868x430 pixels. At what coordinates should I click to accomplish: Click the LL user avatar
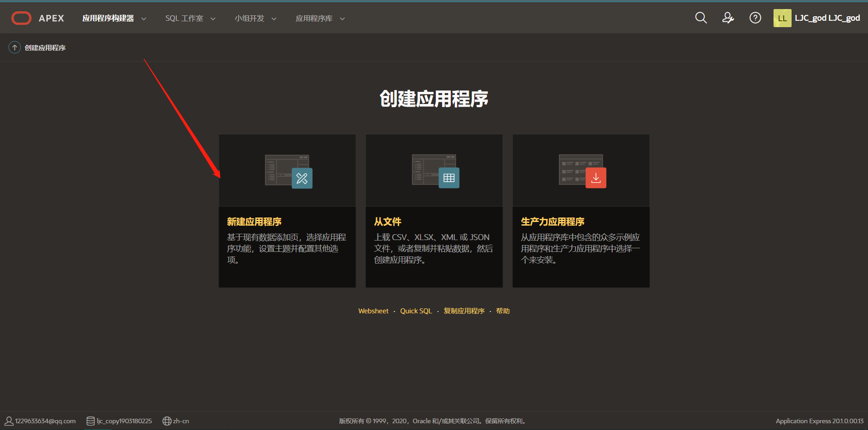click(782, 18)
